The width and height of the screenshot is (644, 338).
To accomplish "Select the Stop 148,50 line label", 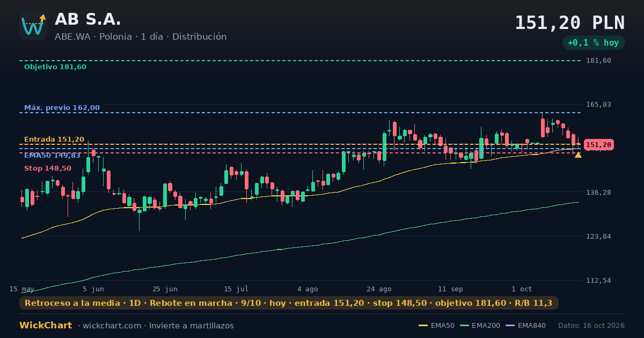I will point(48,168).
